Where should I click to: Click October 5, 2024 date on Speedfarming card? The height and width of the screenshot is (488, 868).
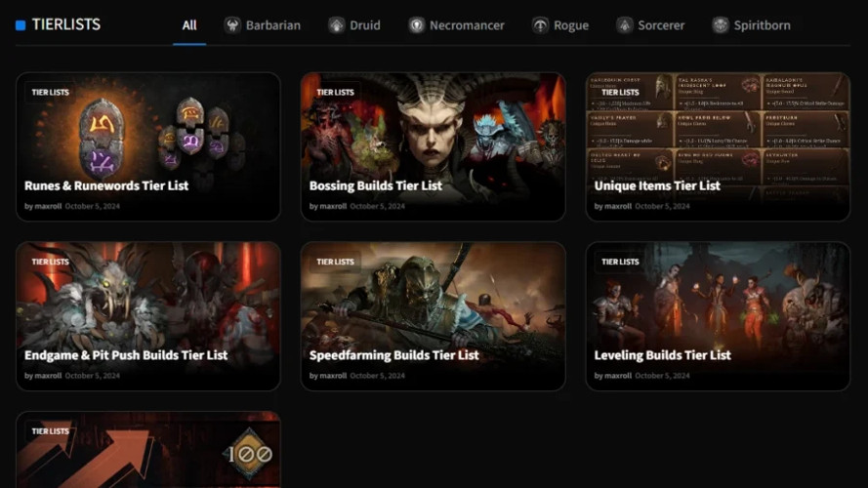pyautogui.click(x=377, y=375)
